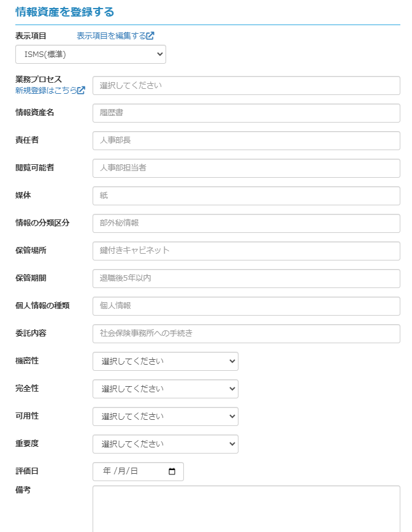Open the 可用性 selection dropdown
Viewport: 412px width, 532px height.
coord(165,417)
